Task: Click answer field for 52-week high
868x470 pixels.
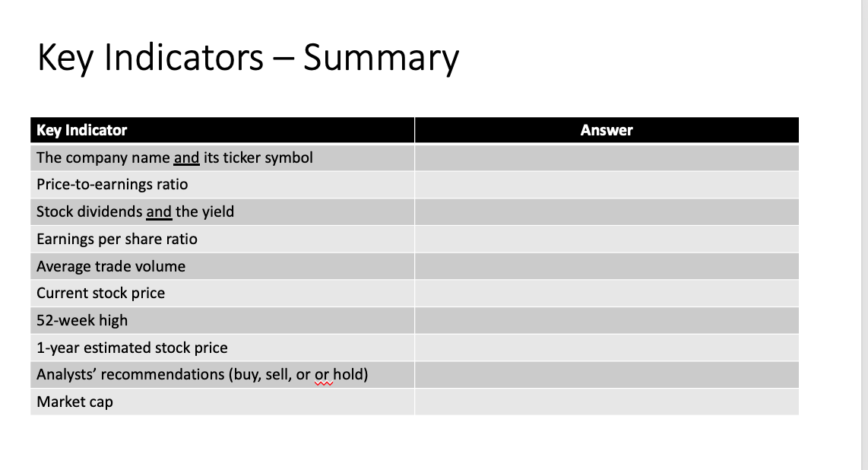Action: point(607,320)
